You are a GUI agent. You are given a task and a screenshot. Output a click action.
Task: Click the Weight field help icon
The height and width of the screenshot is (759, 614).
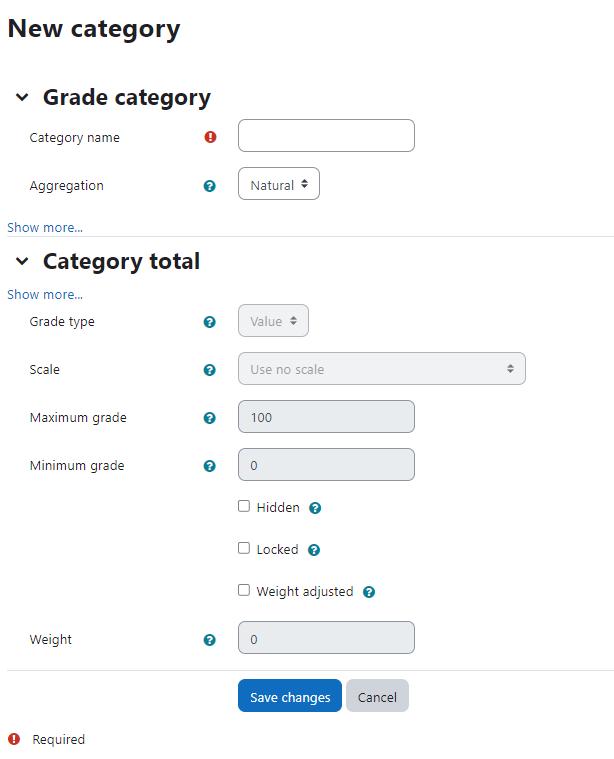pyautogui.click(x=209, y=640)
